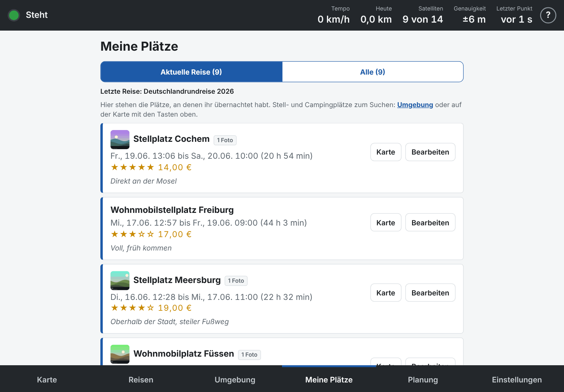This screenshot has height=392, width=564.
Task: Click the 1 Foto badge for Füssen
Action: (x=249, y=355)
